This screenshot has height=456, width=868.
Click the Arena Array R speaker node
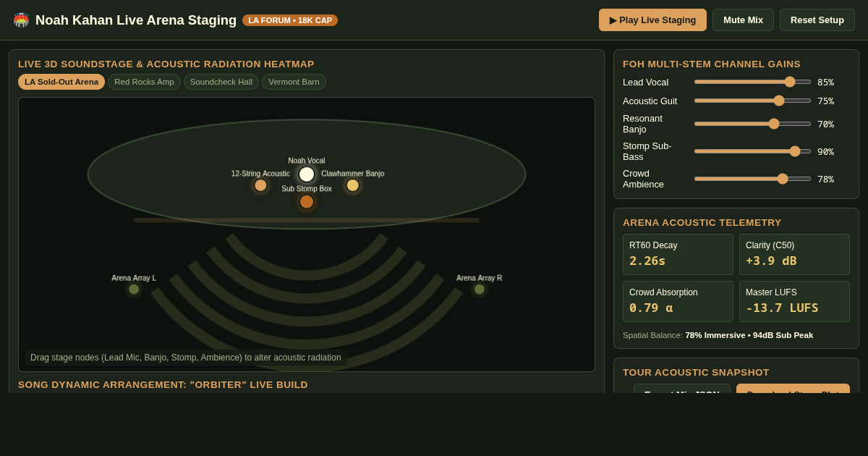(x=479, y=290)
